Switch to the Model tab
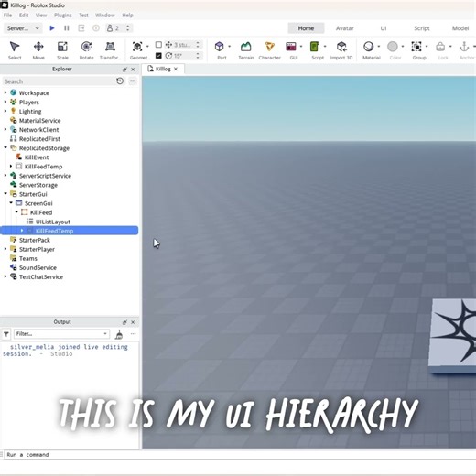The width and height of the screenshot is (476, 476). click(460, 28)
